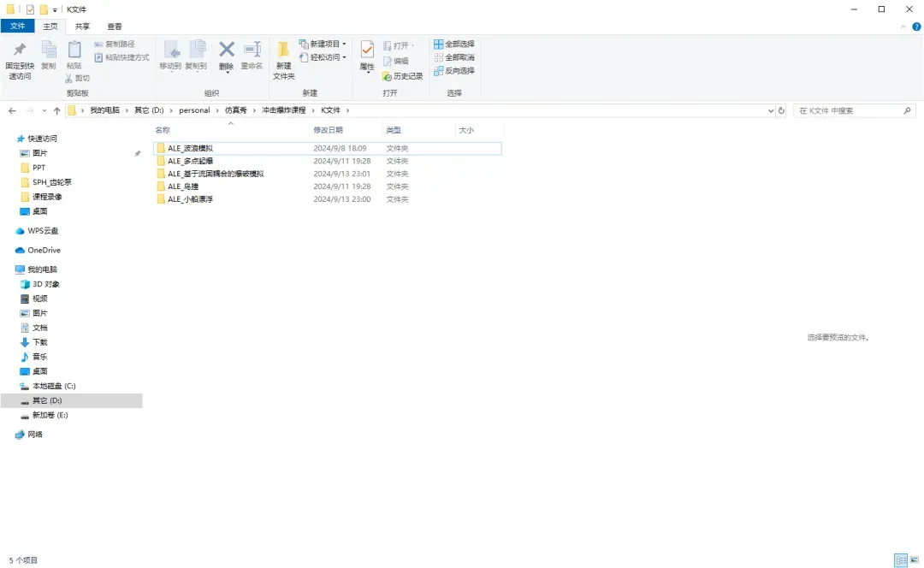This screenshot has height=568, width=924.
Task: Switch to the 主页 ribbon tab
Action: click(50, 27)
